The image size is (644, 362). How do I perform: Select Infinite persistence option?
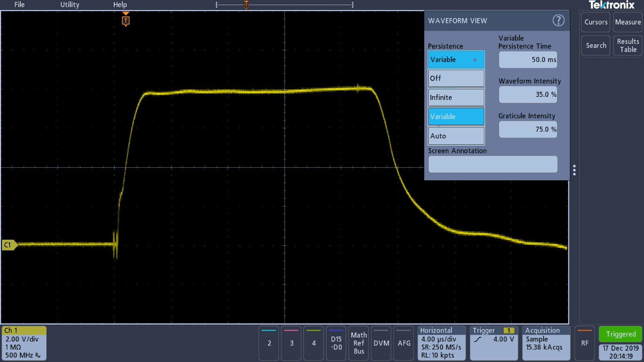tap(456, 97)
